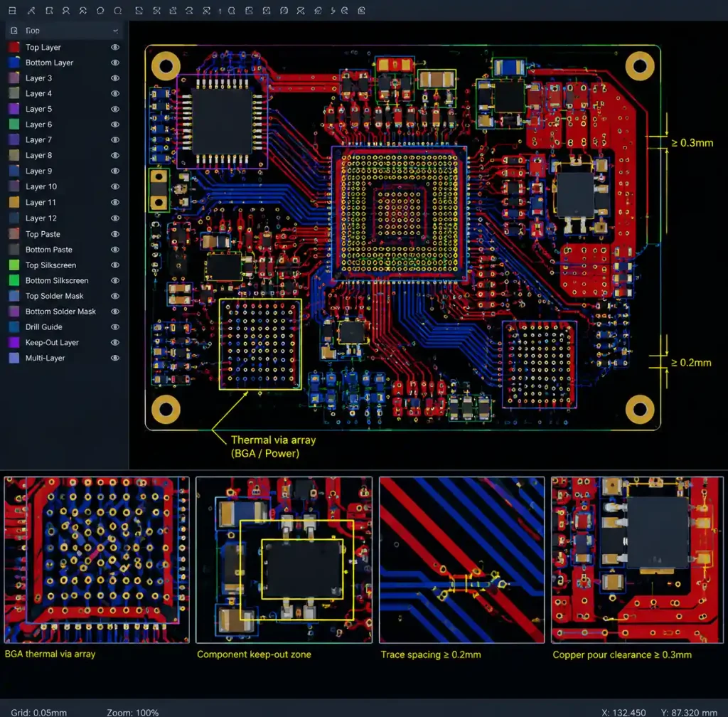The height and width of the screenshot is (717, 728).
Task: Hide the Keep-Out Layer
Action: (x=114, y=343)
